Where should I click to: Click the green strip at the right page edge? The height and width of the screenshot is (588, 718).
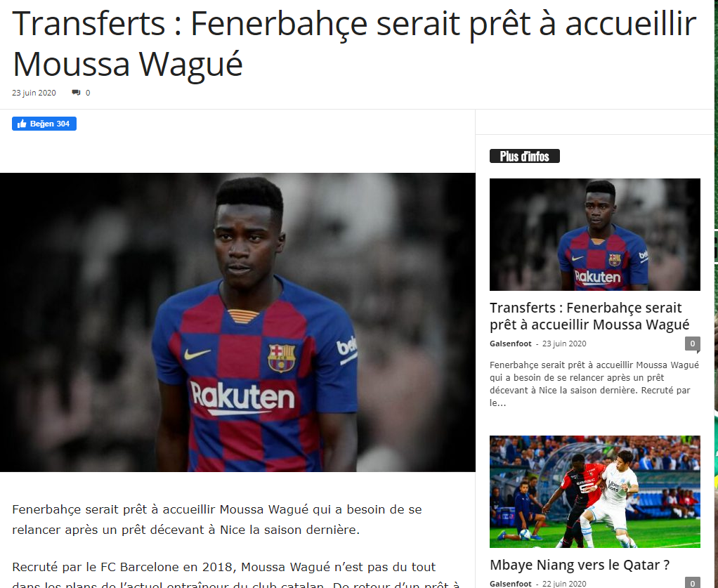point(716,294)
